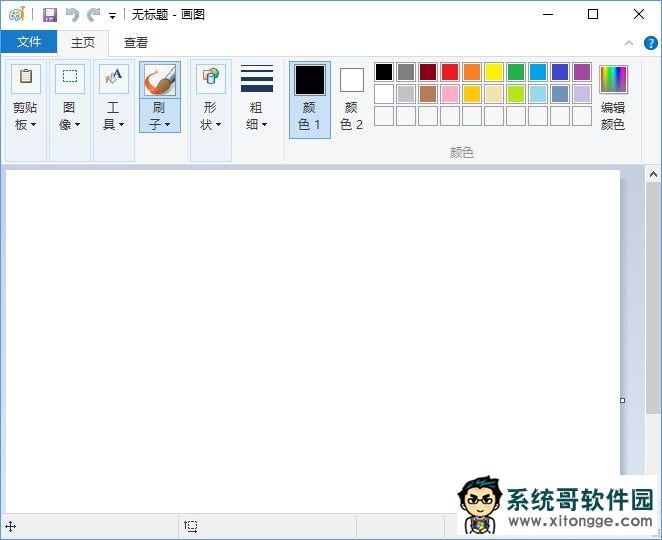Image resolution: width=662 pixels, height=540 pixels.
Task: Click the shapes icon
Action: pyautogui.click(x=211, y=78)
